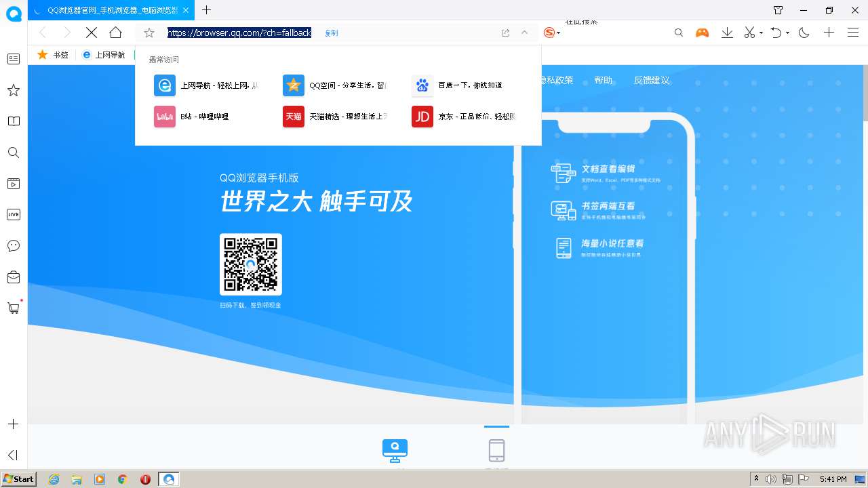Image resolution: width=868 pixels, height=488 pixels.
Task: Open 上网导航 in most-visited list
Action: 206,85
